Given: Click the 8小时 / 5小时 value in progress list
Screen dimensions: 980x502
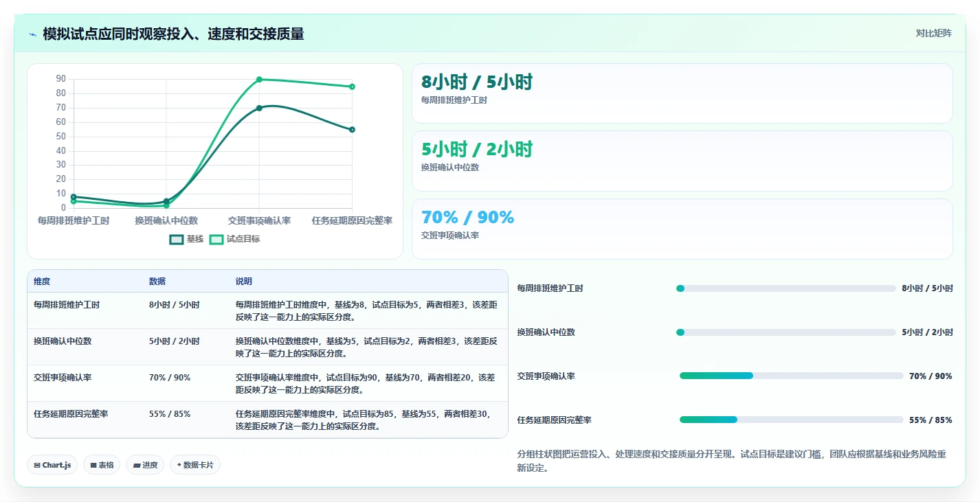Looking at the screenshot, I should tap(927, 288).
